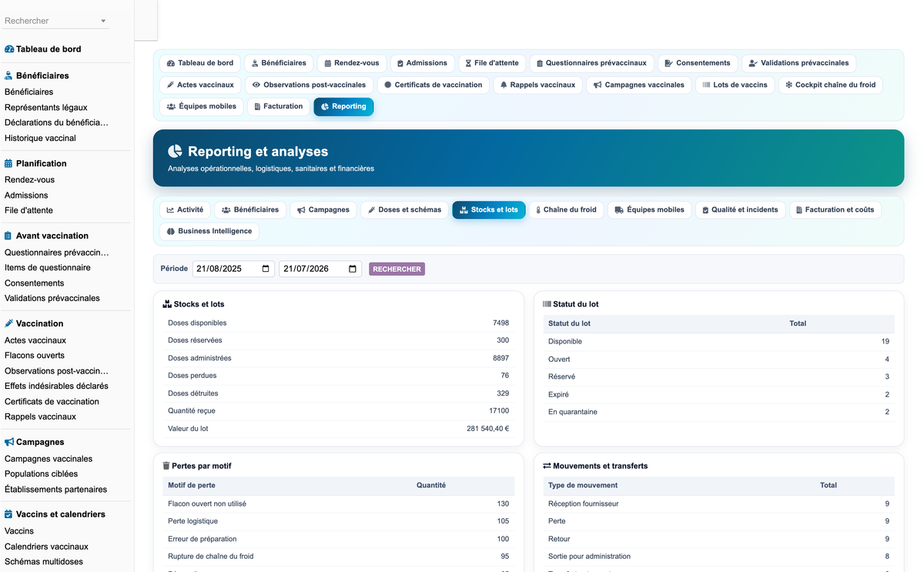Click the Rechercher search box in sidebar
Viewport: 924px width, 572px height.
pyautogui.click(x=56, y=21)
